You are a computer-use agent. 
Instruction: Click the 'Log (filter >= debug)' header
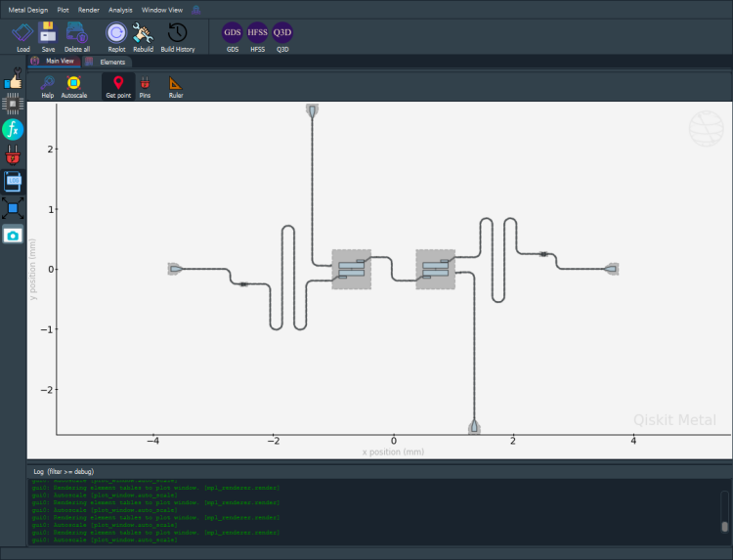[64, 472]
